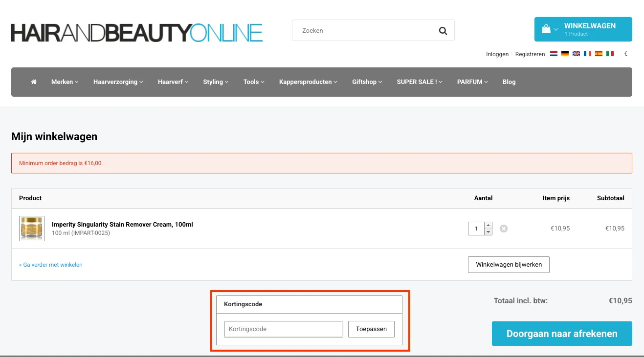Choose the UK flag for English
The image size is (644, 357).
[x=576, y=54]
